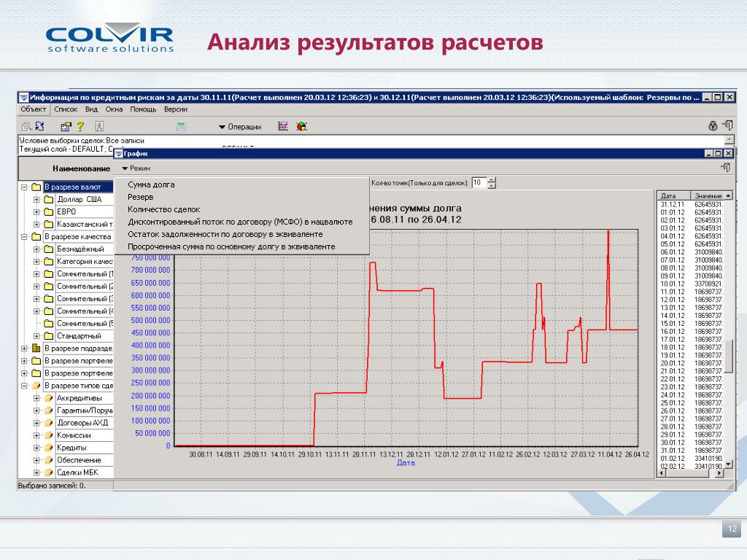The image size is (747, 560).
Task: Select the 31.12.11 date row in the table
Action: pos(692,205)
